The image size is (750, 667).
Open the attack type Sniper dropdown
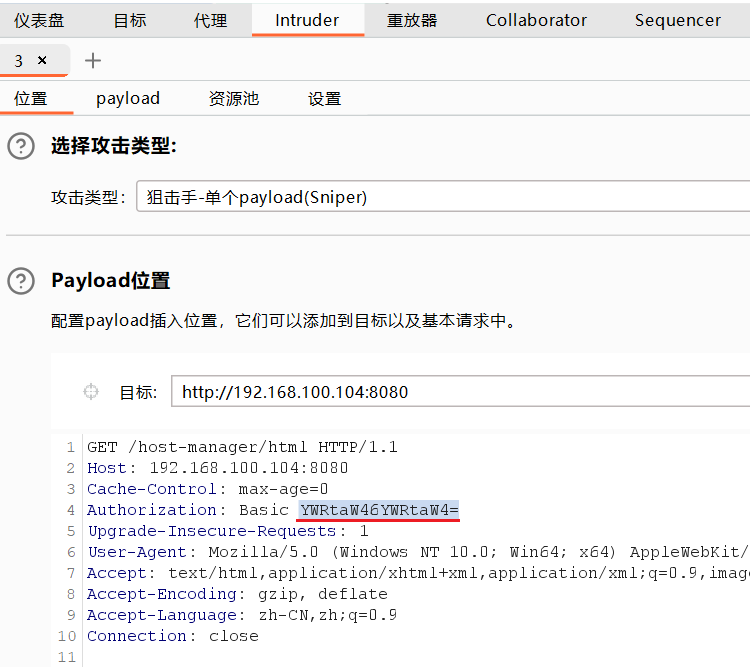(445, 197)
